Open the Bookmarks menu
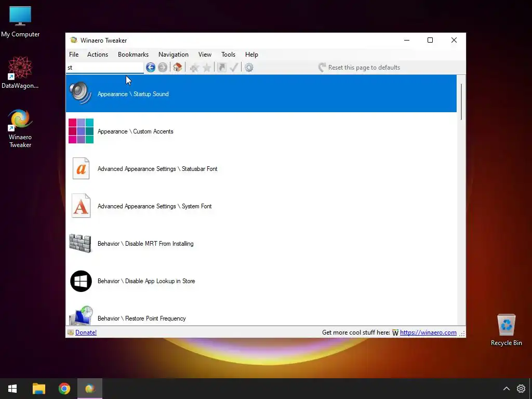 (x=133, y=54)
